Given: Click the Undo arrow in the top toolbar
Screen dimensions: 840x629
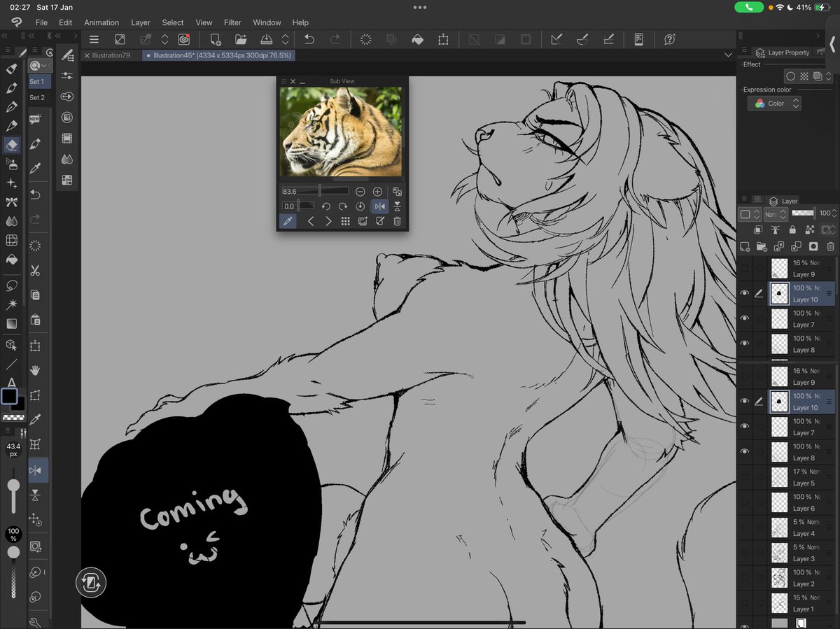Looking at the screenshot, I should [309, 39].
